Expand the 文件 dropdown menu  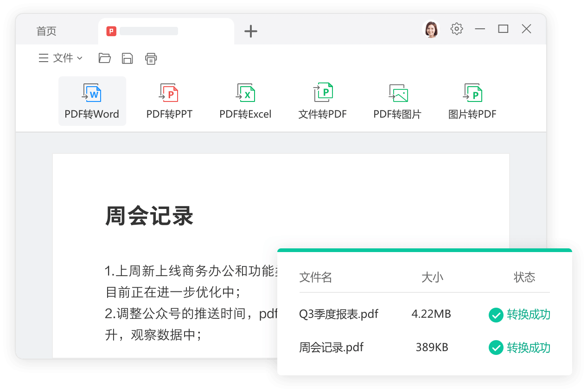pos(61,58)
